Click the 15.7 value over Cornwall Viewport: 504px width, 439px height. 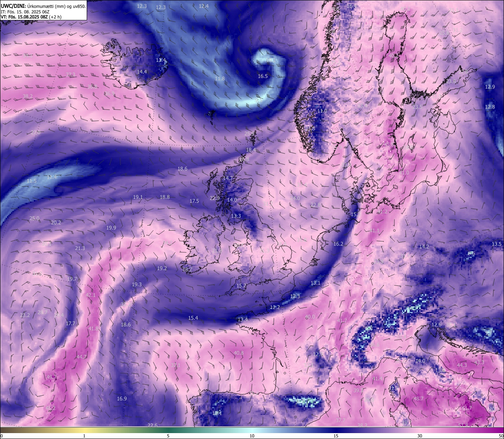241,286
